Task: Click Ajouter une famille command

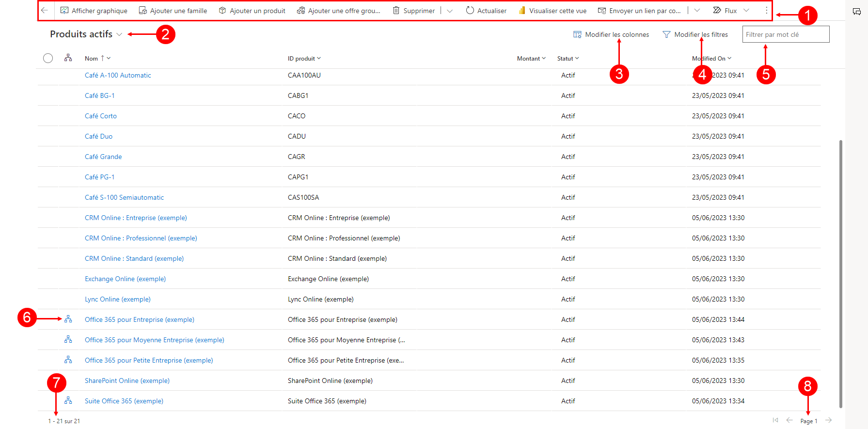Action: coord(173,11)
